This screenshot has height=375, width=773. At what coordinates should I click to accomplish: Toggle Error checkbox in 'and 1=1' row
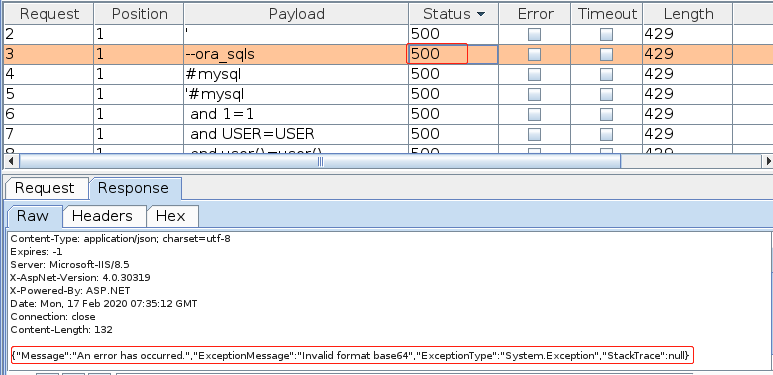click(x=534, y=114)
